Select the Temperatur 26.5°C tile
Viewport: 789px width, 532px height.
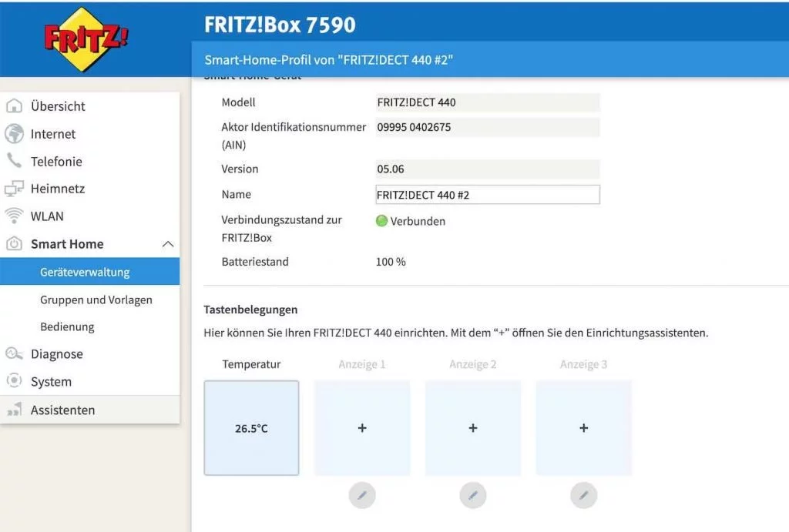251,428
